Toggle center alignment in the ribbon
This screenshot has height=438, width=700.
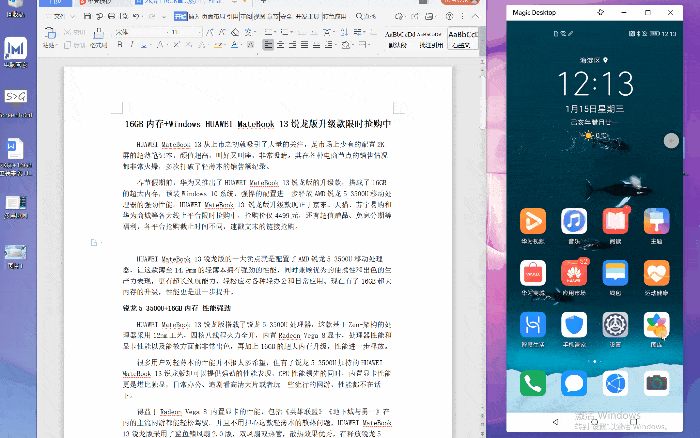pos(282,44)
